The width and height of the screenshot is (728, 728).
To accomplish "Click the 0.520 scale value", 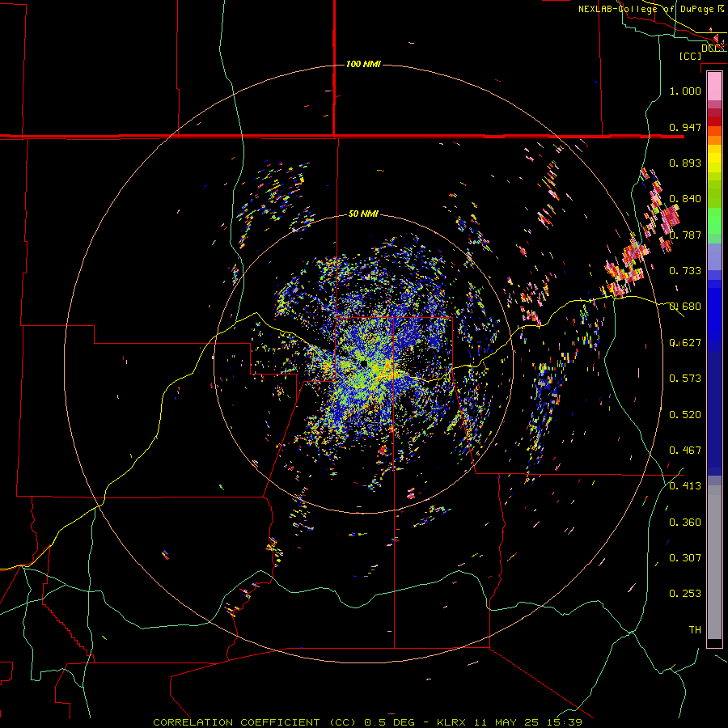I will (685, 415).
